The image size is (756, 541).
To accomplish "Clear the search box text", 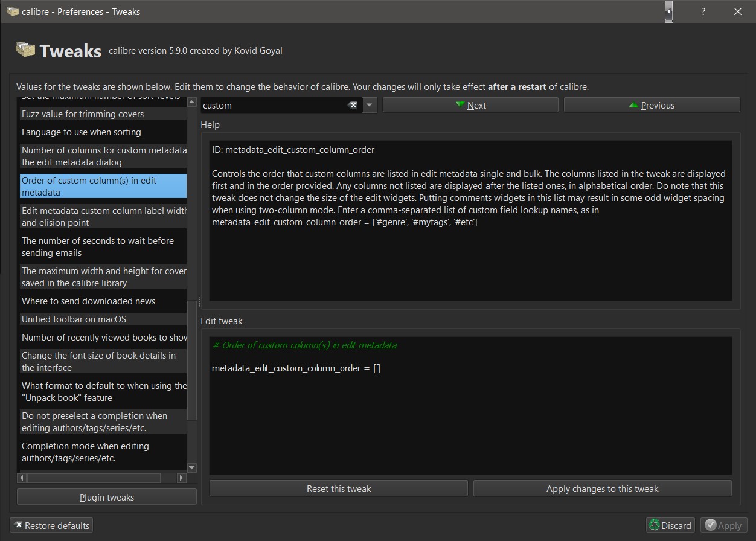I will click(353, 105).
